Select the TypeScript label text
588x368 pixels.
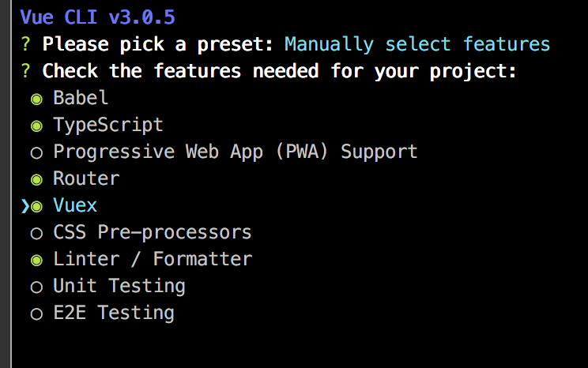(108, 126)
